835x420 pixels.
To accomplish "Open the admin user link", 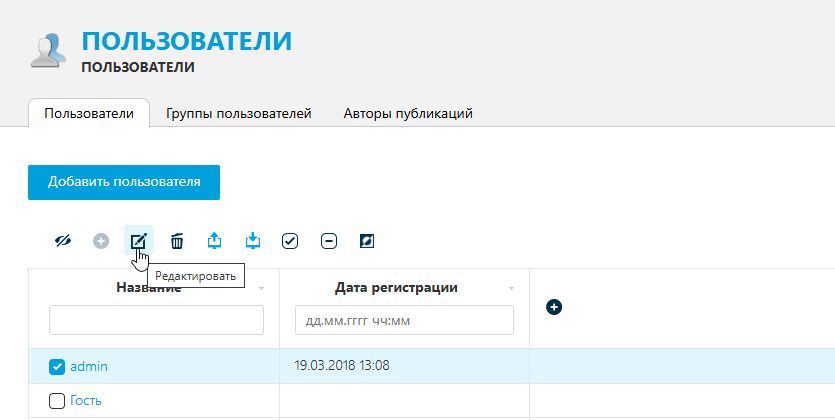I will (x=89, y=367).
